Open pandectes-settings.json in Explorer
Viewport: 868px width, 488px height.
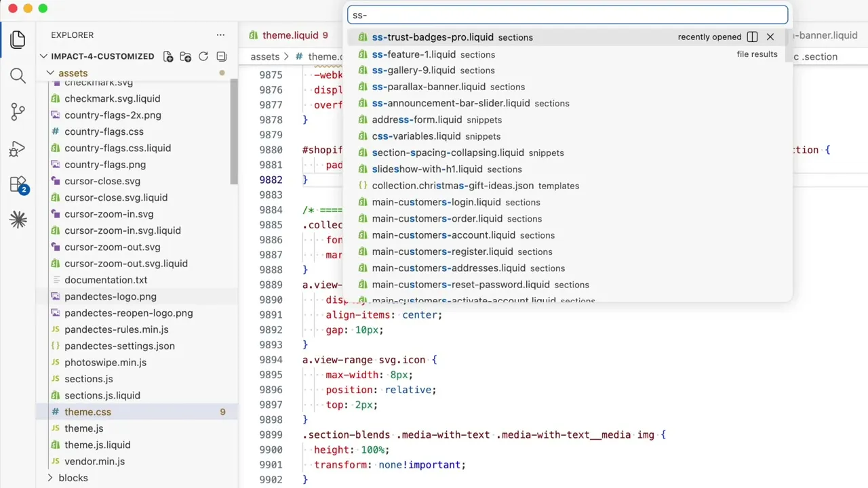click(x=119, y=346)
